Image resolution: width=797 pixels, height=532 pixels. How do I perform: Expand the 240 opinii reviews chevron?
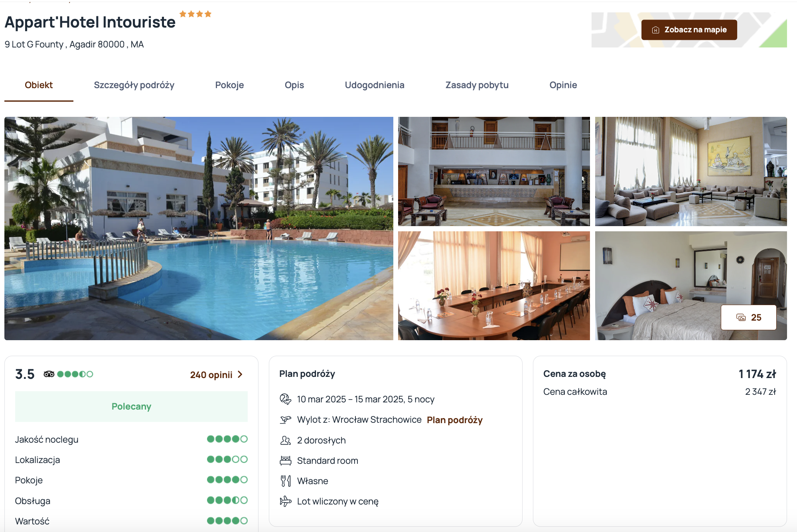pyautogui.click(x=240, y=374)
